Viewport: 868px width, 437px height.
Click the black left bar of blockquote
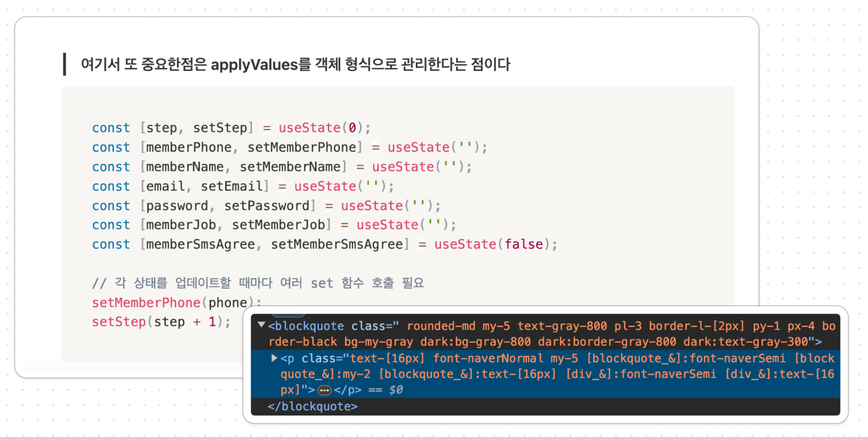[x=64, y=64]
